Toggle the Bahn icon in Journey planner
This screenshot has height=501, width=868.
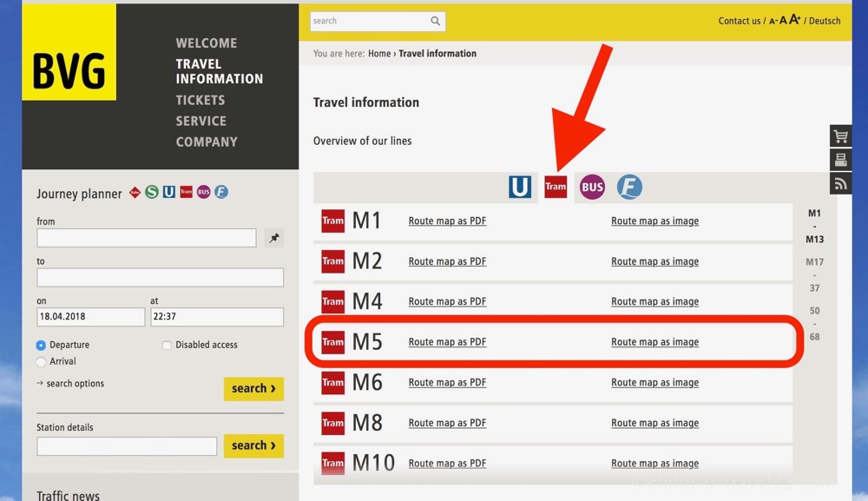pyautogui.click(x=135, y=192)
